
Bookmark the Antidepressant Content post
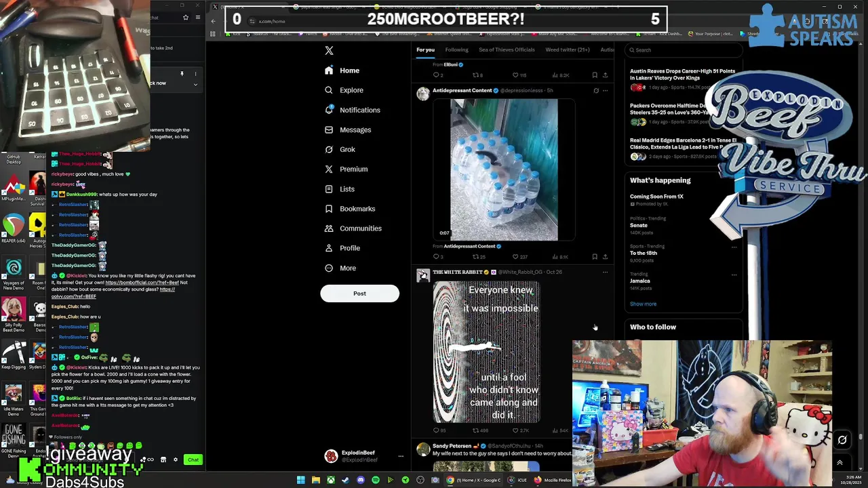tap(595, 257)
